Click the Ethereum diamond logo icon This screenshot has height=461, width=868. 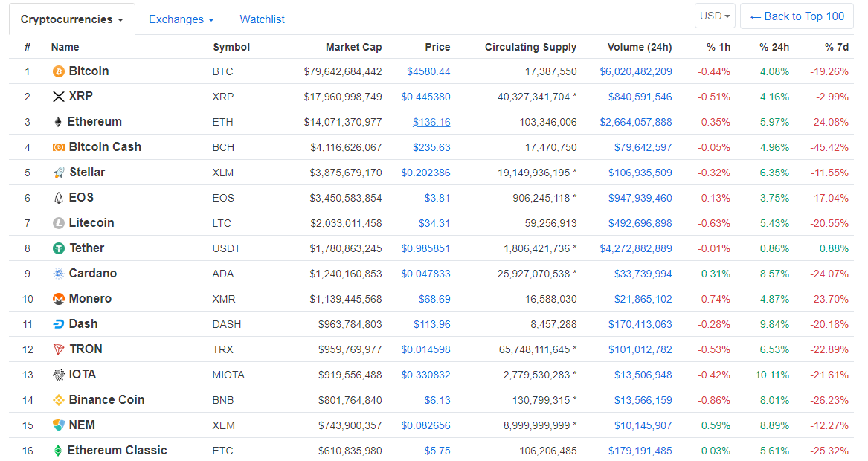tap(57, 122)
